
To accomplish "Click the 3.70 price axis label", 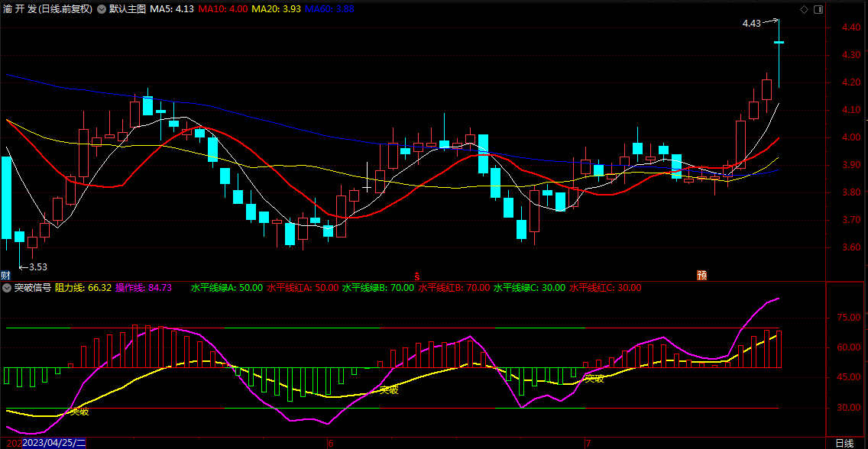I will pyautogui.click(x=850, y=219).
